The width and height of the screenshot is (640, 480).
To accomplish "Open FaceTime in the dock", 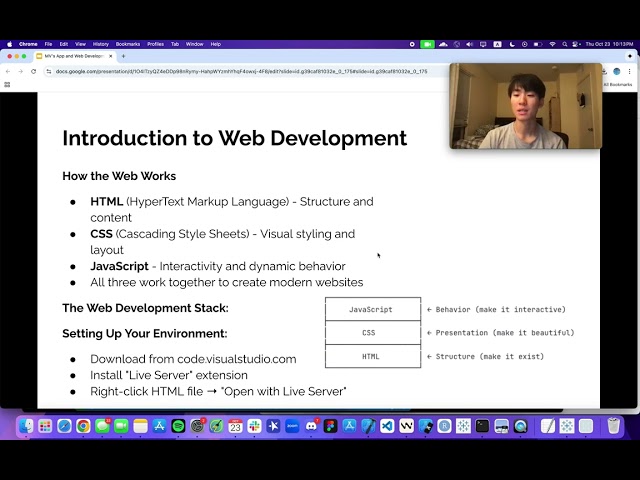I will coord(121,426).
